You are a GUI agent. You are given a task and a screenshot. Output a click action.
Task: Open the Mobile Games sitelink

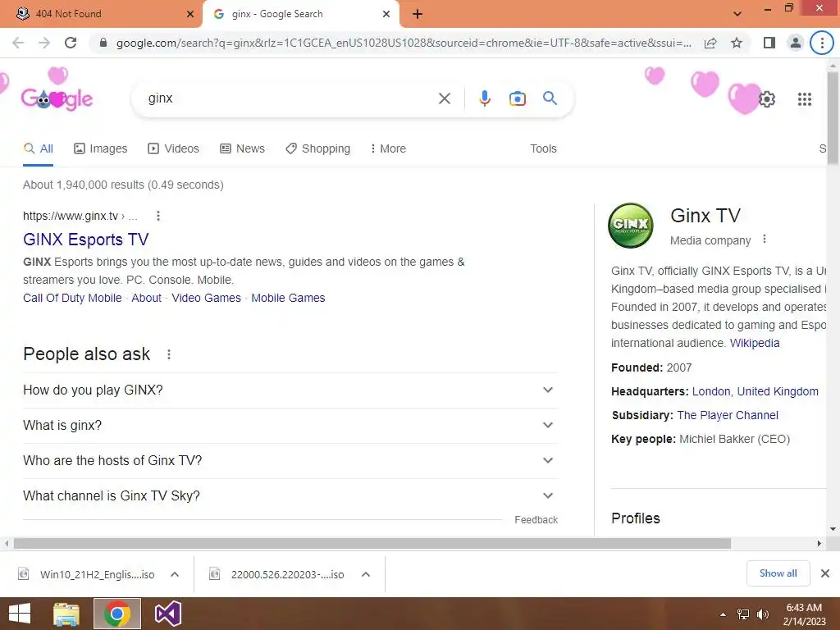(288, 298)
